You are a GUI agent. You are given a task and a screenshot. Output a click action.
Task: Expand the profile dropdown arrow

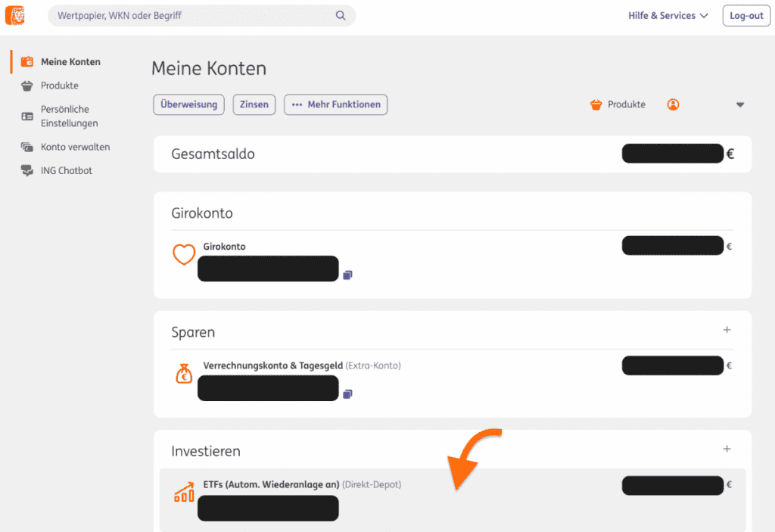pyautogui.click(x=740, y=105)
